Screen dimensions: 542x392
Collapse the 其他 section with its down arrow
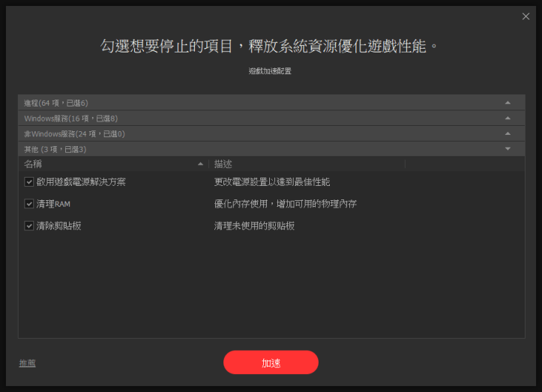[508, 149]
